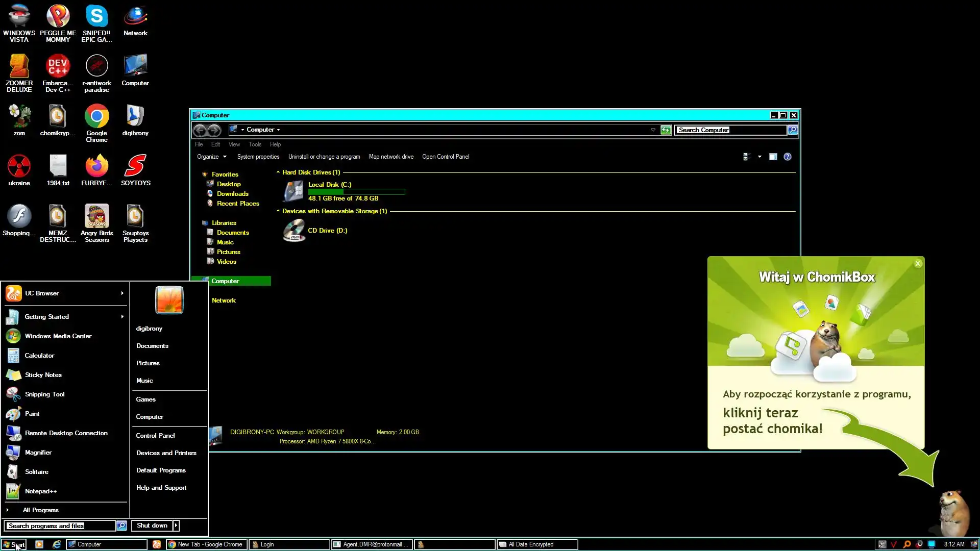
Task: Open the Shut down options arrow
Action: pos(176,525)
